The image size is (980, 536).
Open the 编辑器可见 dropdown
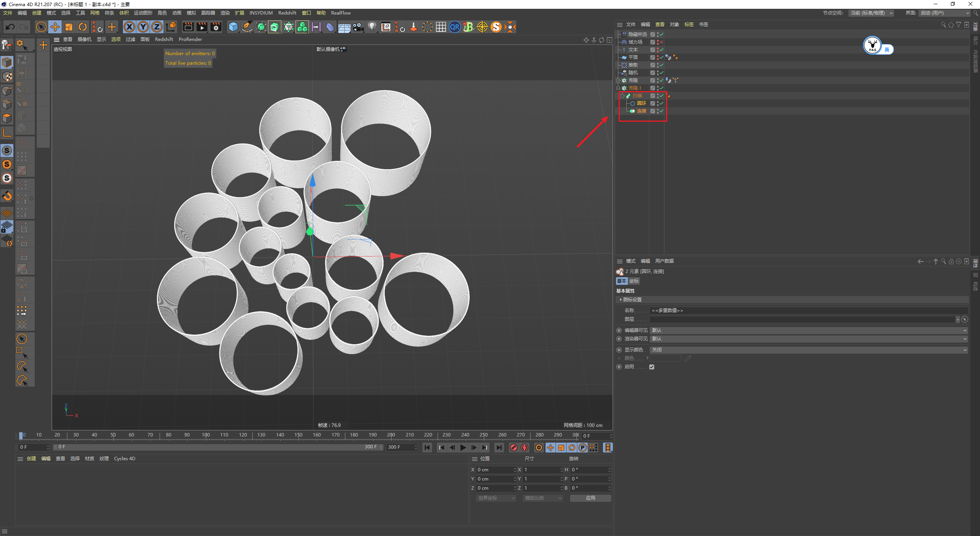[x=808, y=330]
